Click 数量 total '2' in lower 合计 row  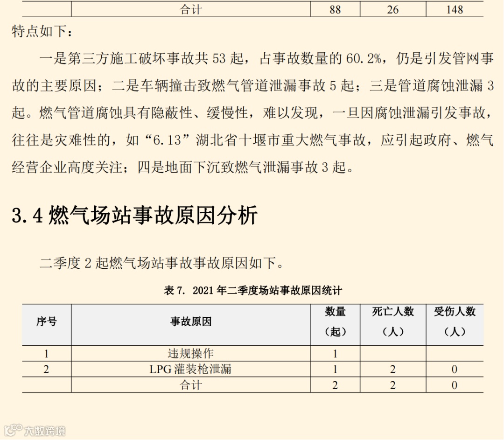(335, 385)
